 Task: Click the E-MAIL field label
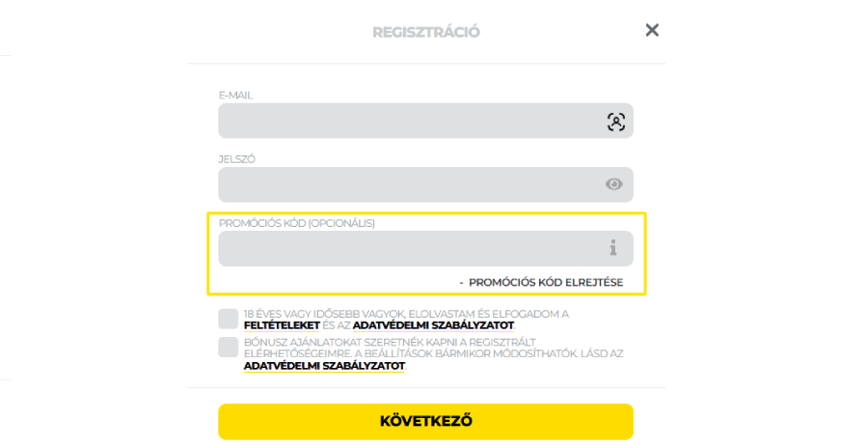(236, 95)
